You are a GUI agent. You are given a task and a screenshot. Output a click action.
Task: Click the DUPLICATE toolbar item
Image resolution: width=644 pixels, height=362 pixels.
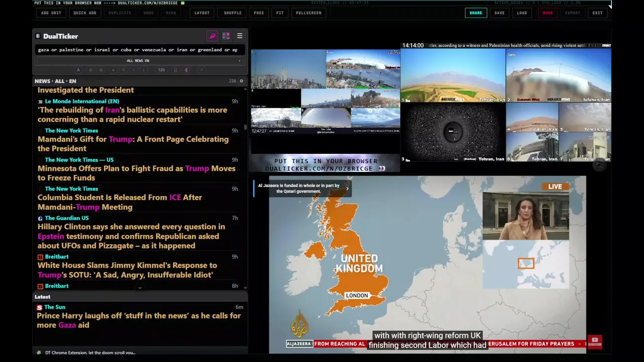click(x=120, y=13)
